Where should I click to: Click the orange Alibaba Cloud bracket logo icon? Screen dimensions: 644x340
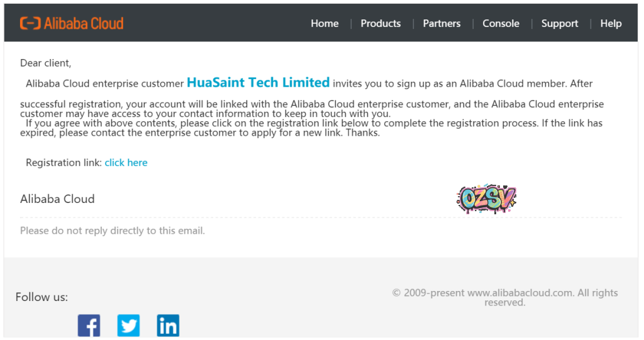30,23
